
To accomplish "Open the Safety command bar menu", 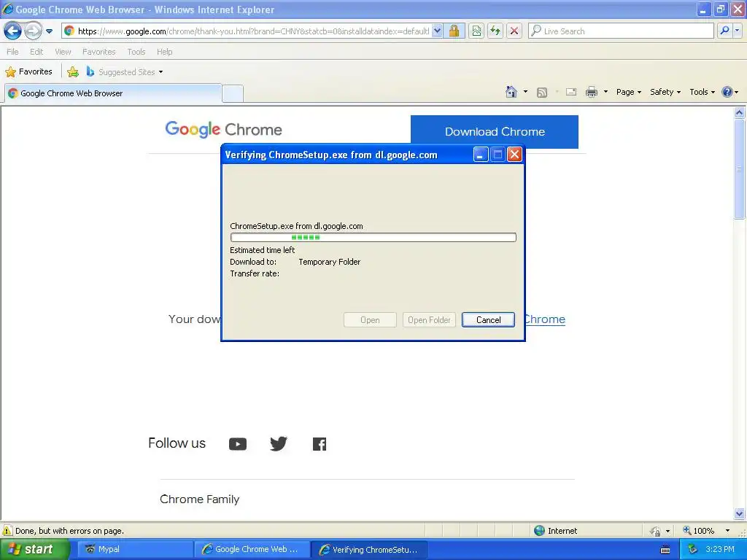I will [665, 92].
